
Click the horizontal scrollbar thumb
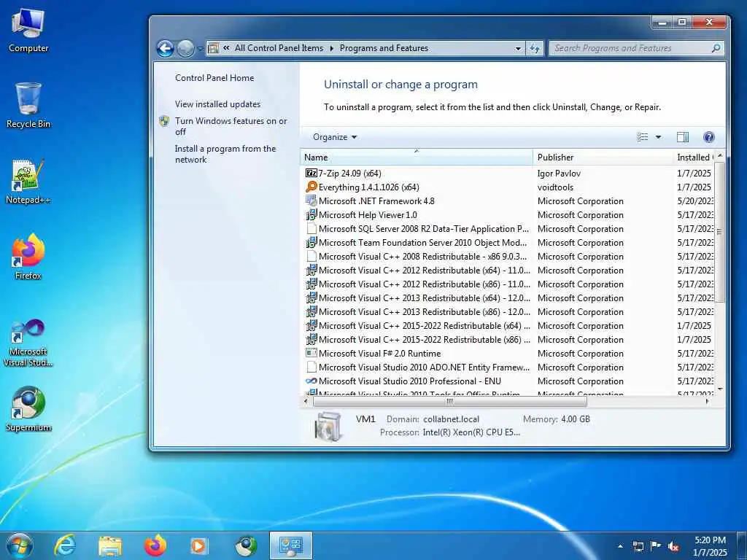[x=449, y=402]
